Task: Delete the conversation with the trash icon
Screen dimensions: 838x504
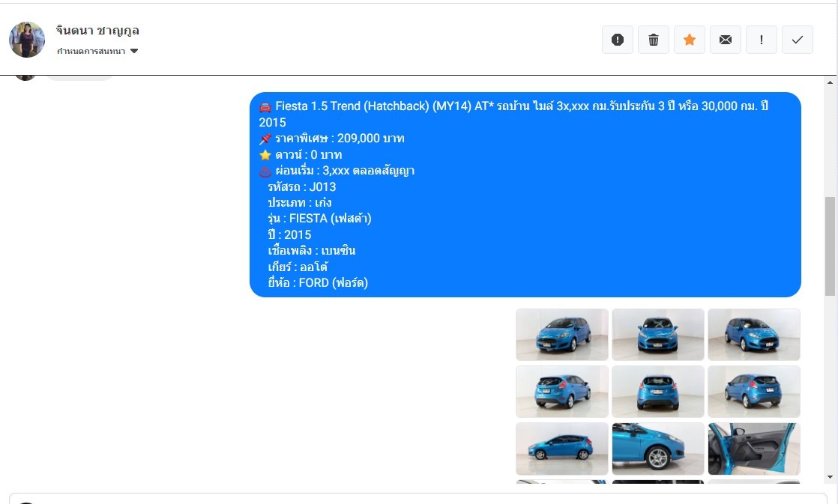Action: [653, 40]
